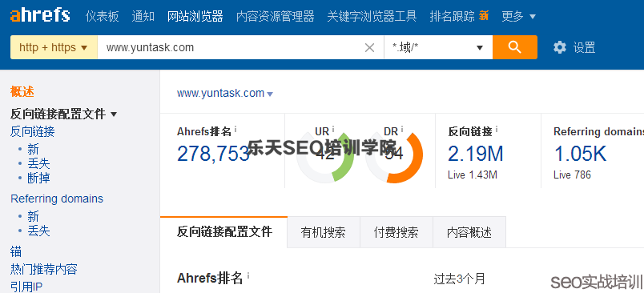644x293 pixels.
Task: Click info icon beside DR label
Action: pos(402,129)
